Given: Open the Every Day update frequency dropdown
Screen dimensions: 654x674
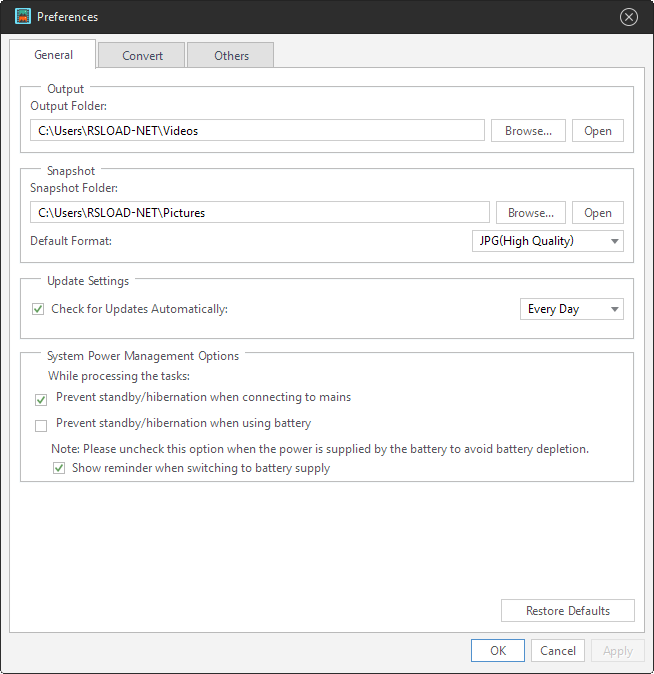Looking at the screenshot, I should pos(572,310).
